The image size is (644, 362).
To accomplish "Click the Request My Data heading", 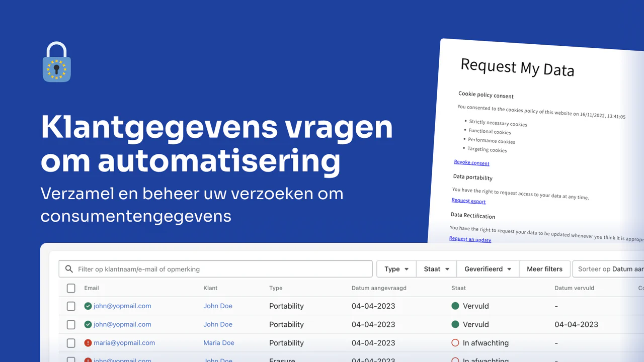I will click(517, 67).
